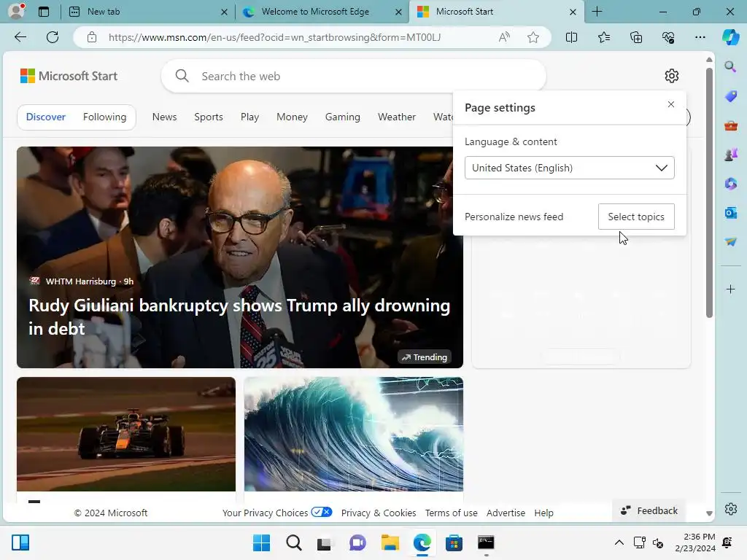
Task: Switch to the Discover feed tab
Action: pyautogui.click(x=46, y=117)
